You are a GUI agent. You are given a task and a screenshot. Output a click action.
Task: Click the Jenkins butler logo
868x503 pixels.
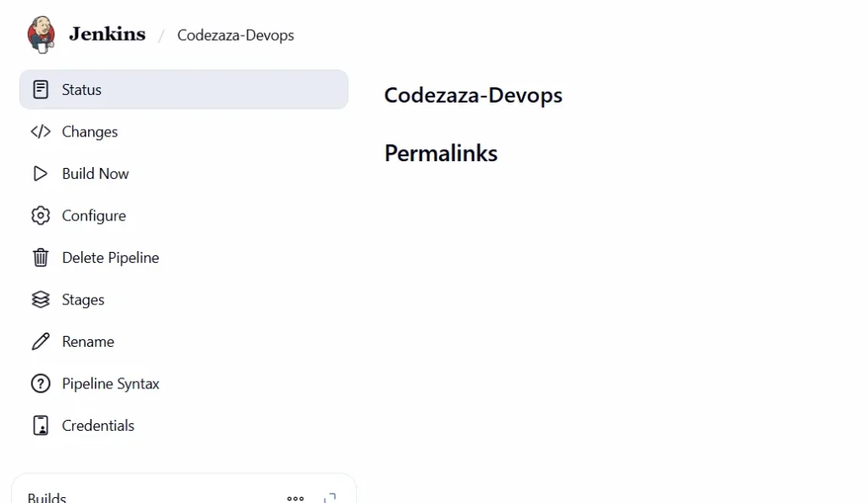[41, 34]
